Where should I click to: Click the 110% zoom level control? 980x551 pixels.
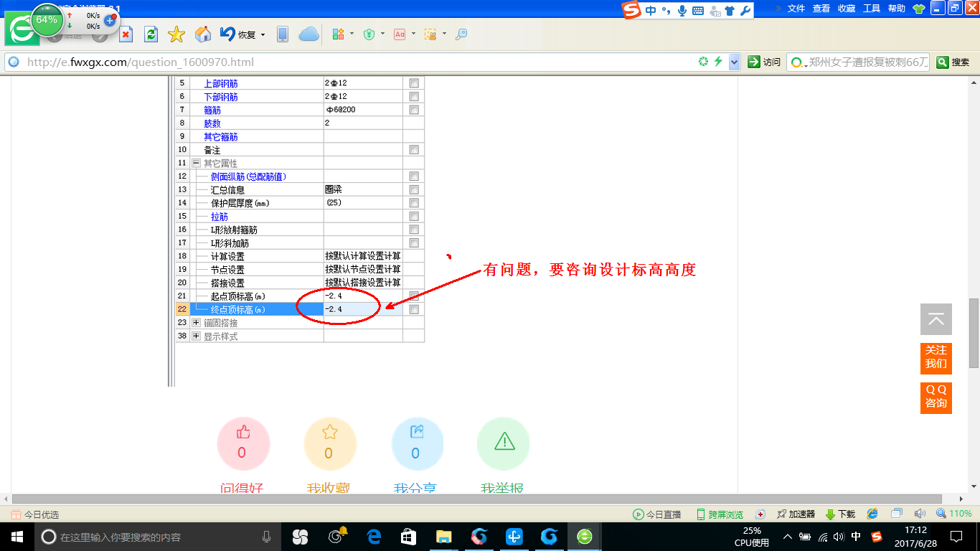(954, 514)
